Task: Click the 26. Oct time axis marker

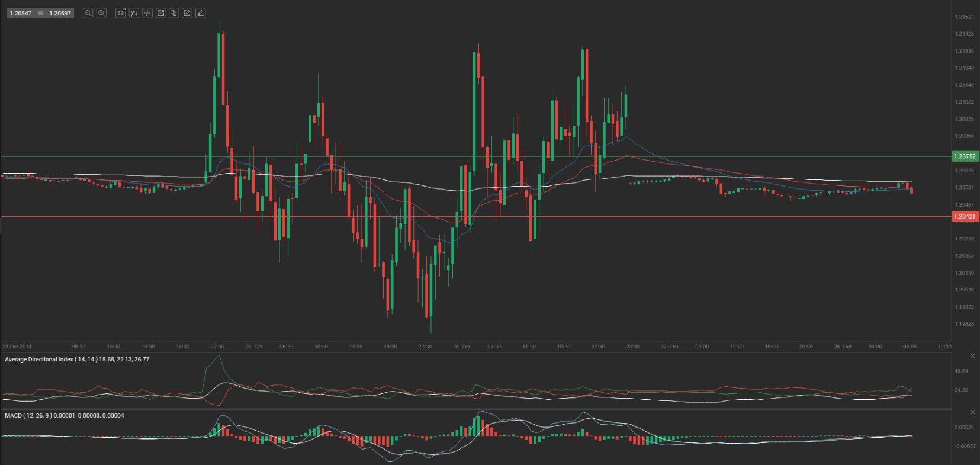Action: click(x=461, y=347)
